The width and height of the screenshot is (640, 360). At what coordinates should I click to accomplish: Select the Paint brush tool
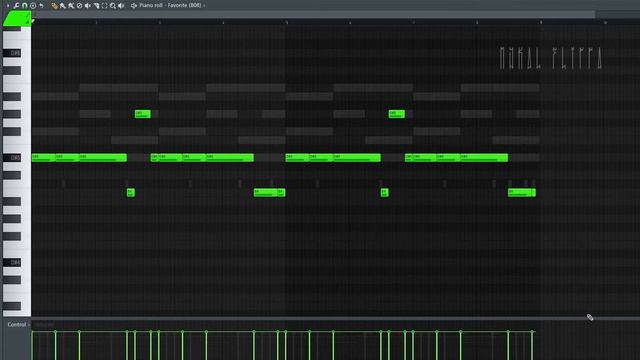[62, 6]
